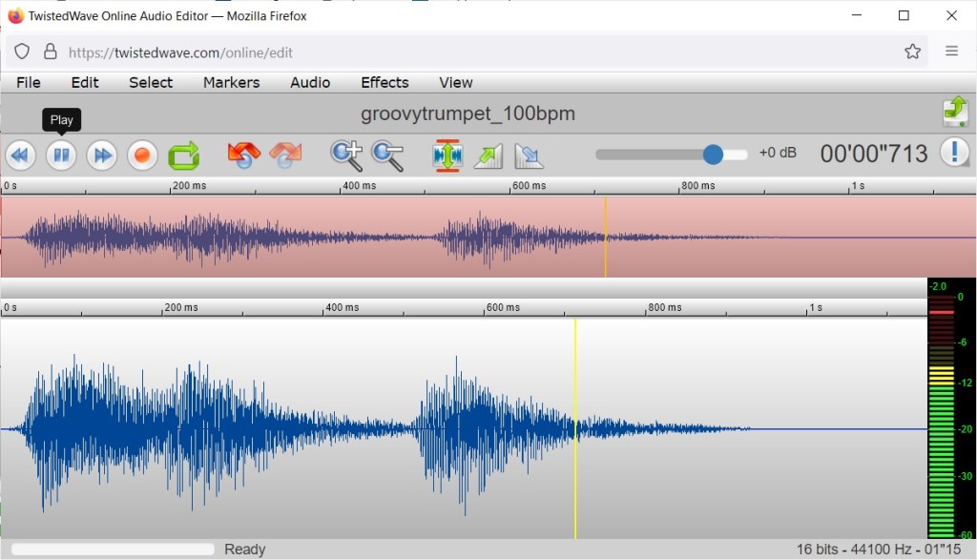The image size is (977, 560).
Task: Click the blue exclamation info icon
Action: 954,153
